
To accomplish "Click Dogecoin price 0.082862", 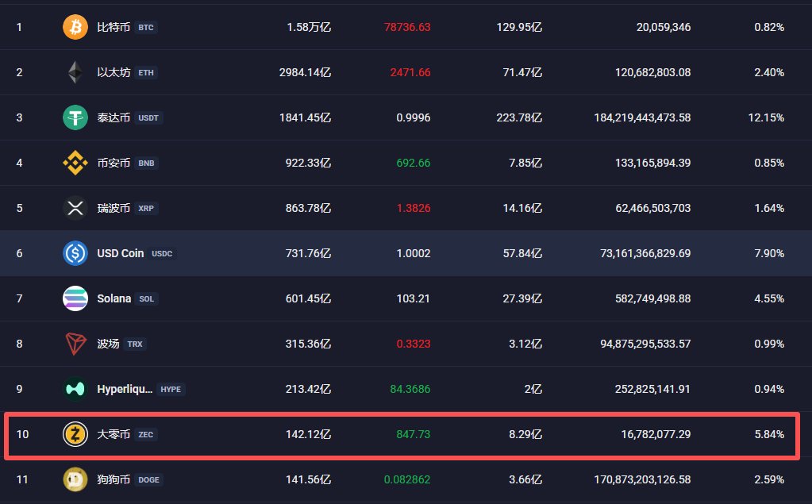I will click(407, 479).
